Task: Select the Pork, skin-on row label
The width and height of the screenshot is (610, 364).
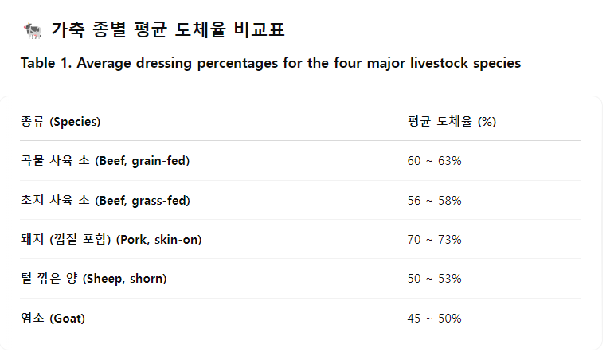Action: tap(111, 240)
